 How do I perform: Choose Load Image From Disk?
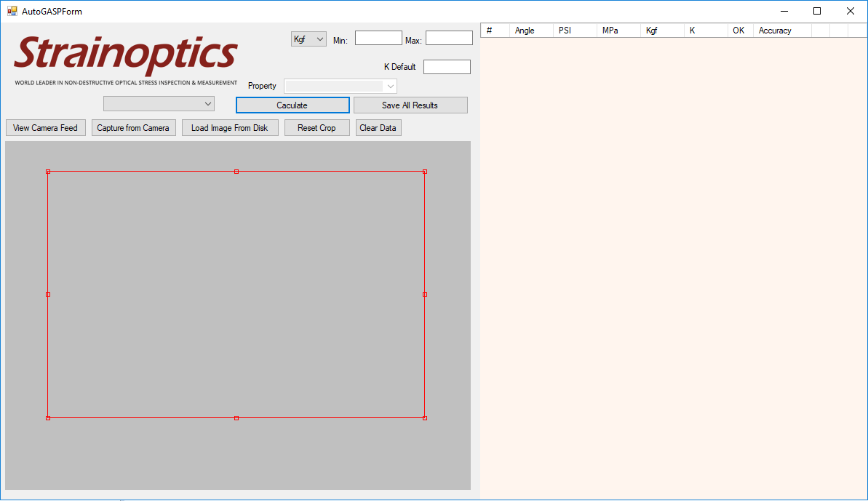point(229,128)
